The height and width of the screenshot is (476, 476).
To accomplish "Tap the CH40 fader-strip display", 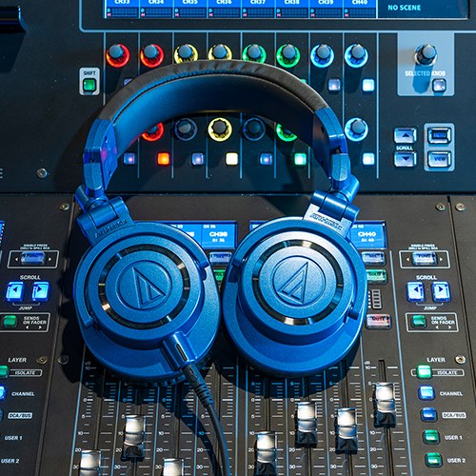I will coord(367,235).
